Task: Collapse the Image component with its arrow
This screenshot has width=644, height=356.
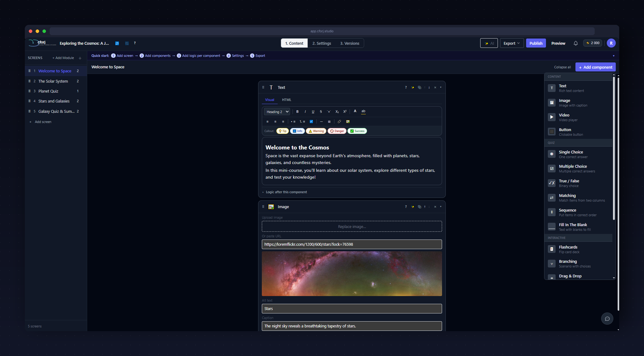Action: click(x=441, y=207)
